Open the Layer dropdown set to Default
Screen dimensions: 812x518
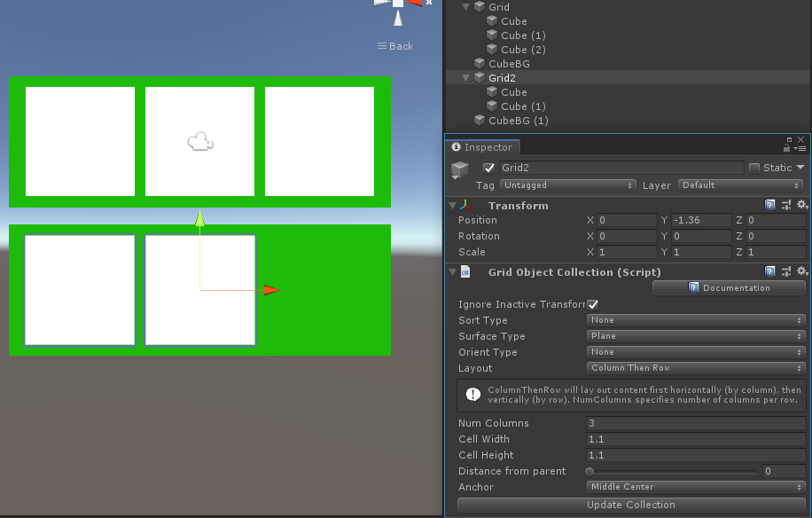(741, 185)
